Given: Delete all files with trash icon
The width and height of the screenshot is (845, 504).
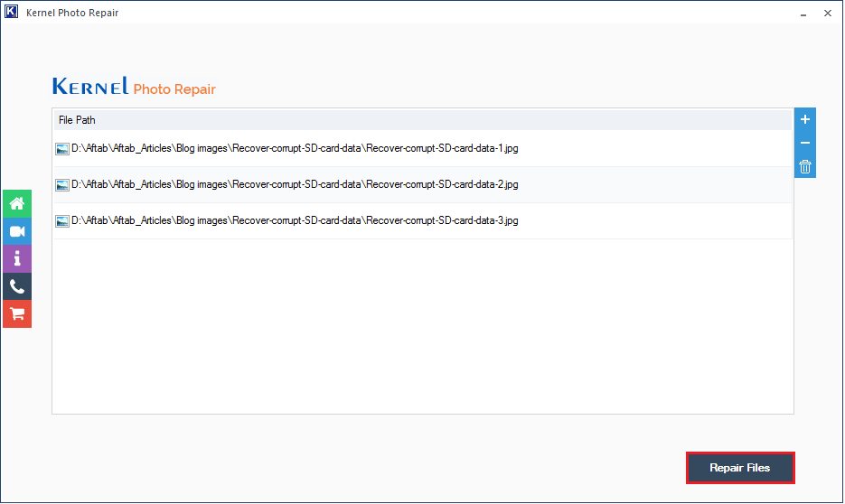Looking at the screenshot, I should [805, 166].
